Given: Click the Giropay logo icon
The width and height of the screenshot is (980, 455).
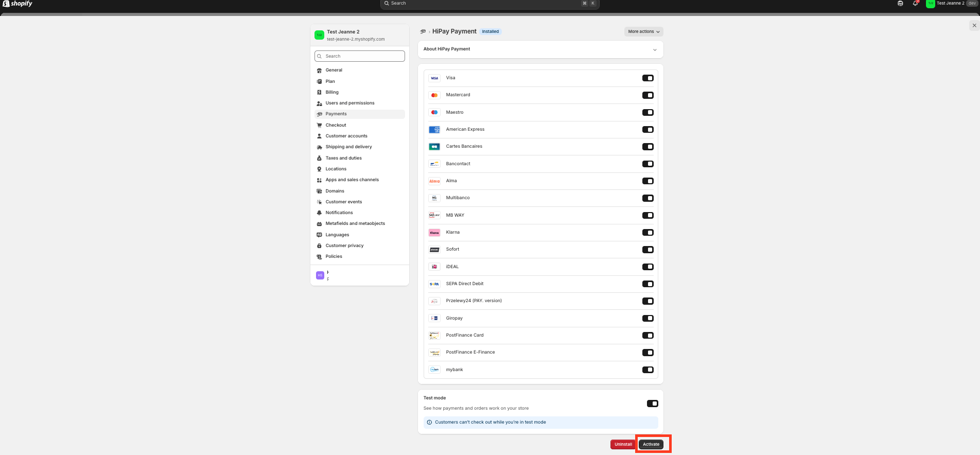Looking at the screenshot, I should pyautogui.click(x=434, y=318).
